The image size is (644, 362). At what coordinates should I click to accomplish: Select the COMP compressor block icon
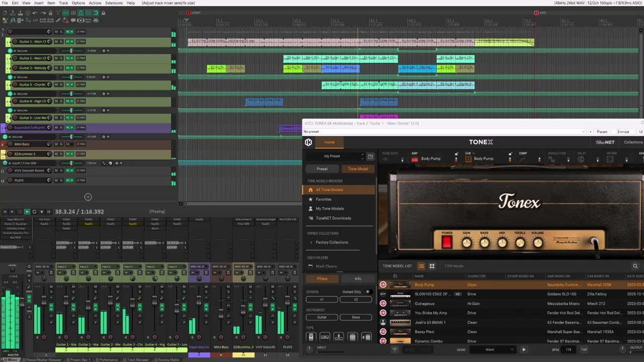[523, 159]
